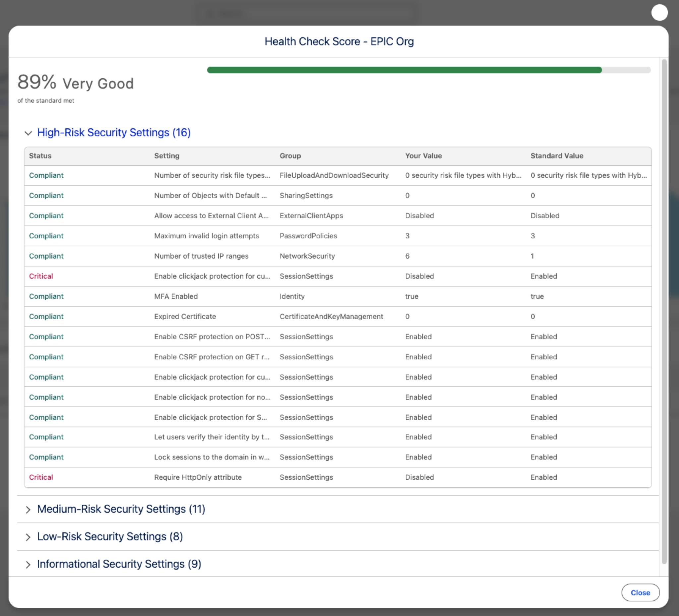Click Critical status on Require HttpOnly row

click(x=41, y=477)
